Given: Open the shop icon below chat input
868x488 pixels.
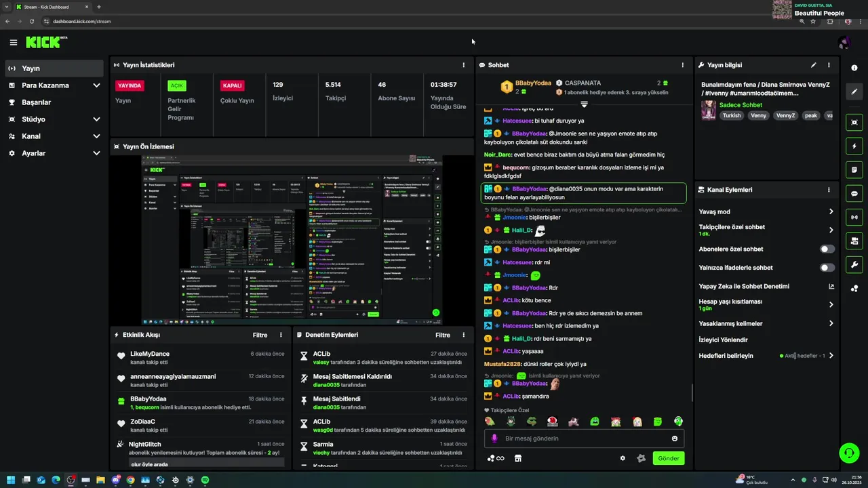Looking at the screenshot, I should [x=518, y=458].
